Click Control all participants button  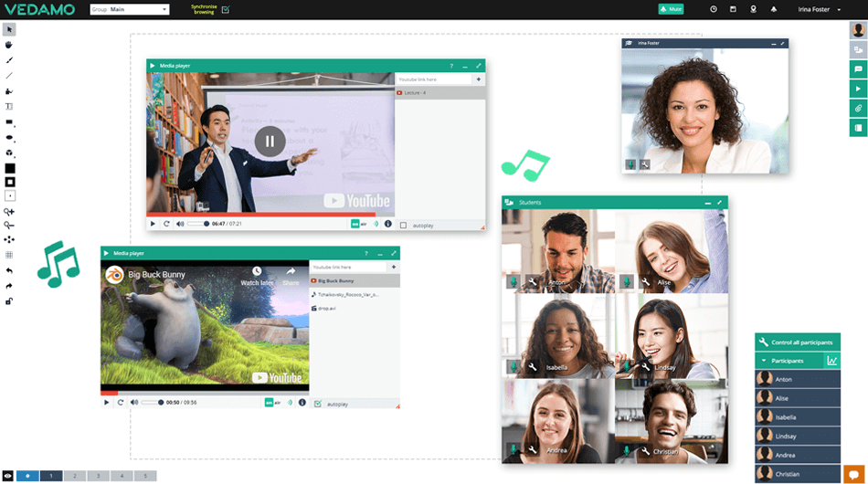pos(797,342)
